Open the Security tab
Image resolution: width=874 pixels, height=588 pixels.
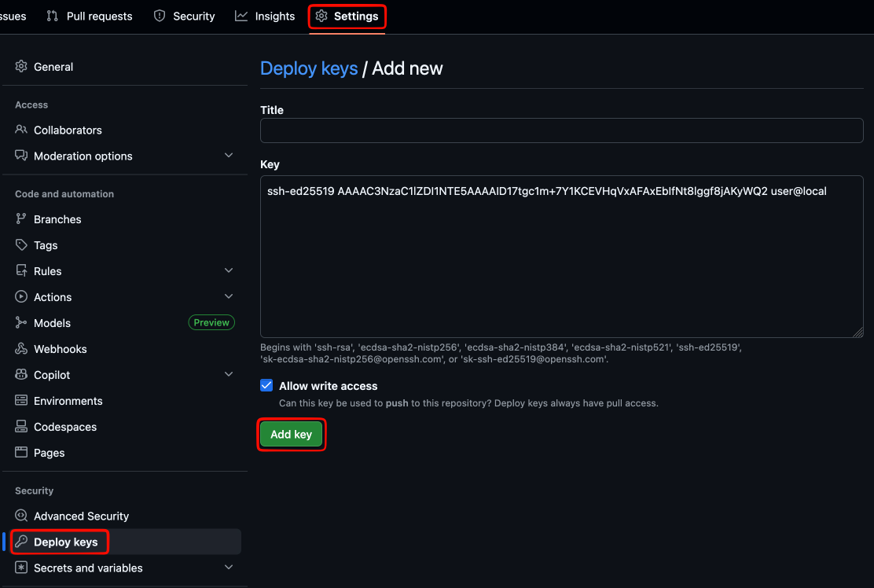(184, 16)
